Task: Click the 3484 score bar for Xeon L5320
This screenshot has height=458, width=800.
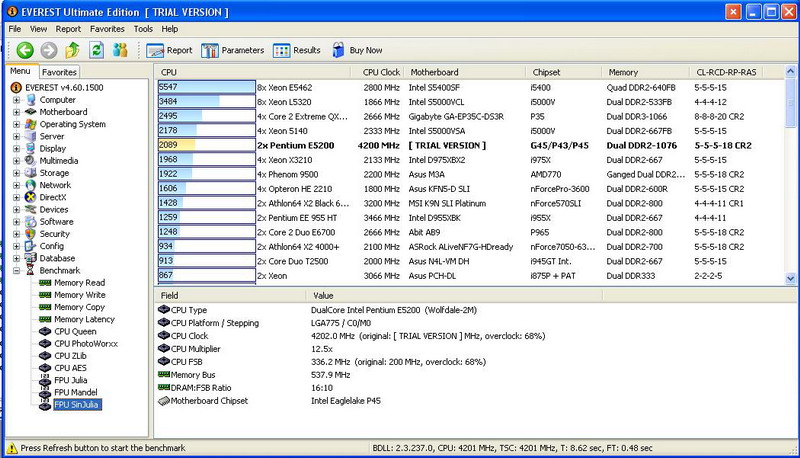Action: coord(206,102)
